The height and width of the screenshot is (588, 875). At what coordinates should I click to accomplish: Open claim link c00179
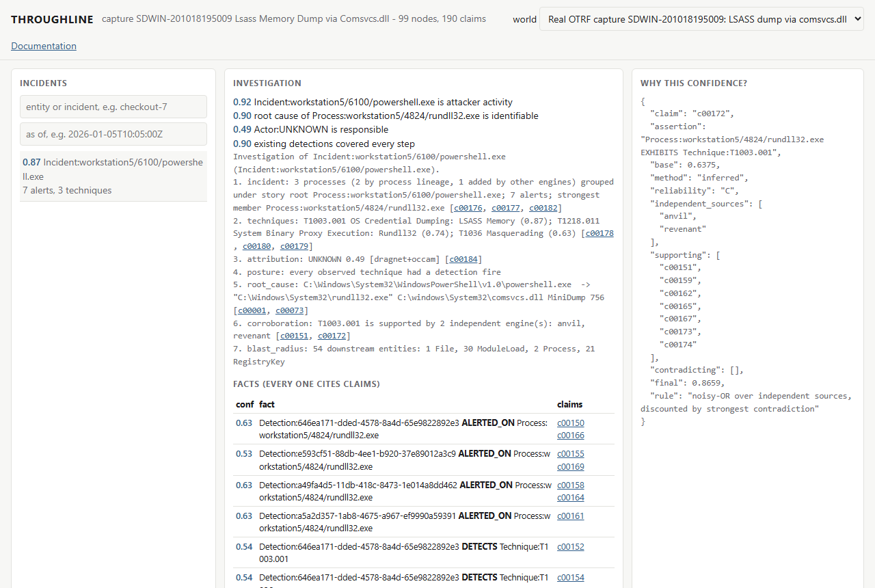tap(295, 246)
